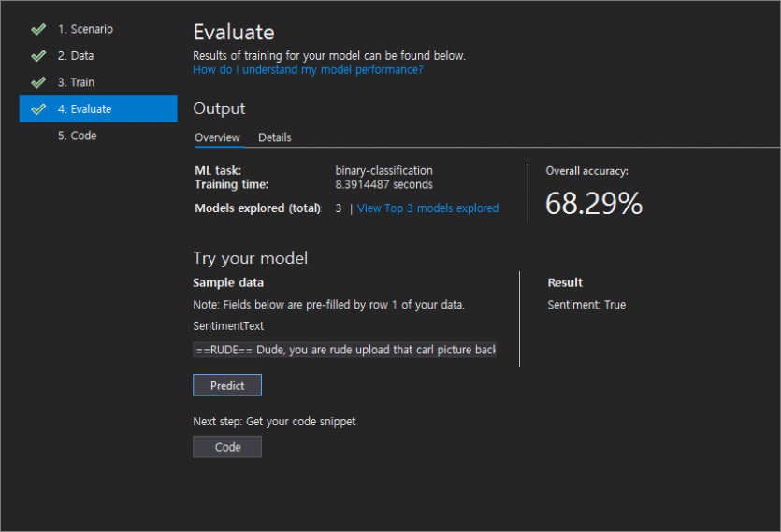Click the green checkmark beside Train step
This screenshot has height=532, width=781.
tap(38, 82)
